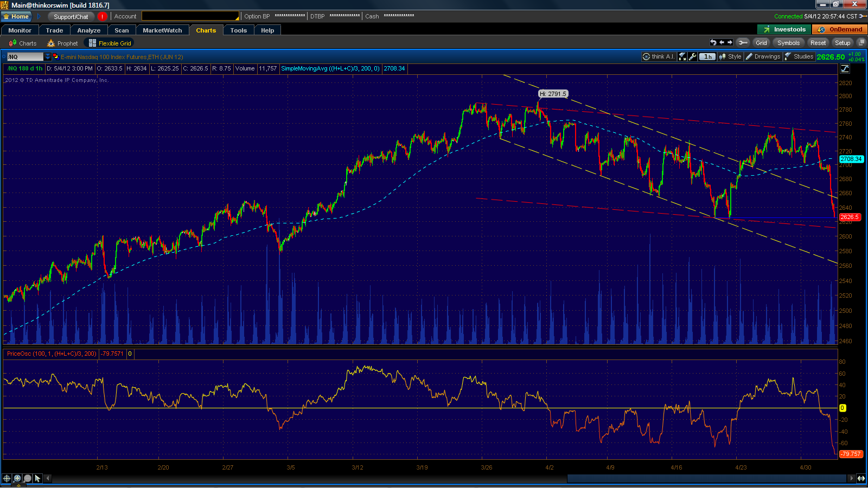The height and width of the screenshot is (488, 868).
Task: Select the Flexible Grid sub-tab
Action: tap(110, 43)
